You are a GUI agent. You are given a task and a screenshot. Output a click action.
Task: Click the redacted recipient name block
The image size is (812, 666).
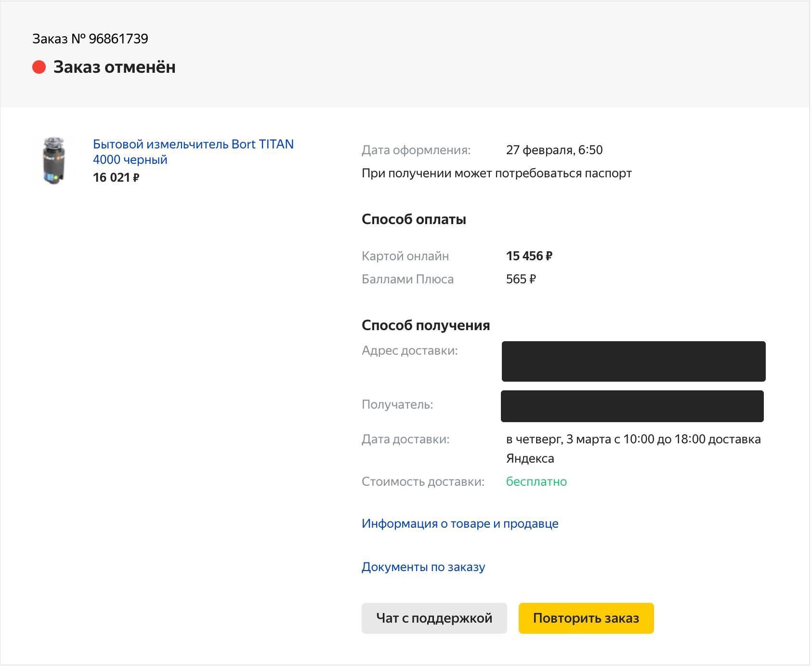[632, 406]
